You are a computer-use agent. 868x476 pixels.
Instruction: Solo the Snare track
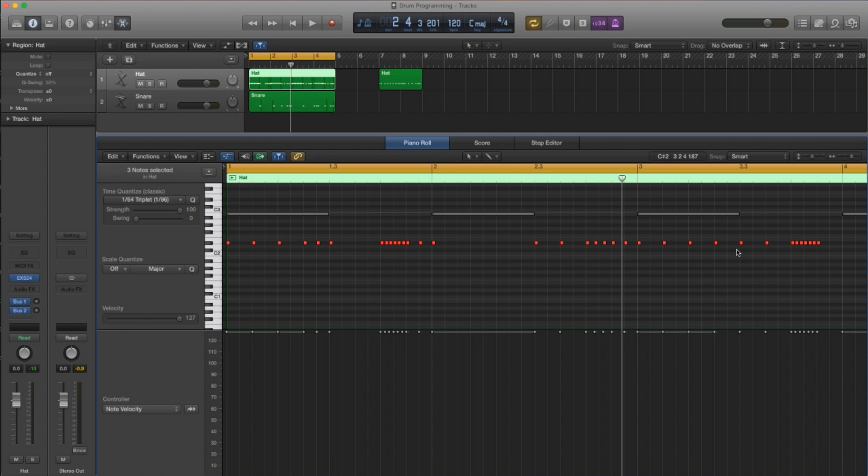click(x=150, y=106)
